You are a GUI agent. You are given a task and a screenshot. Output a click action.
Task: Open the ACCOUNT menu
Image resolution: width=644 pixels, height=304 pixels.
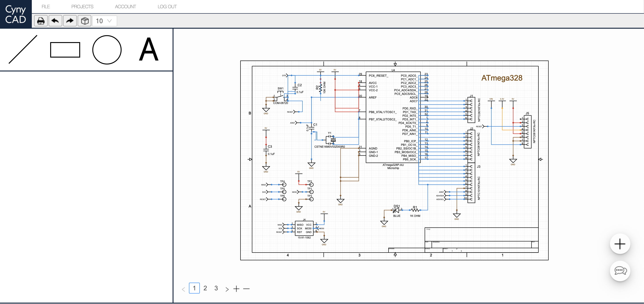point(126,7)
